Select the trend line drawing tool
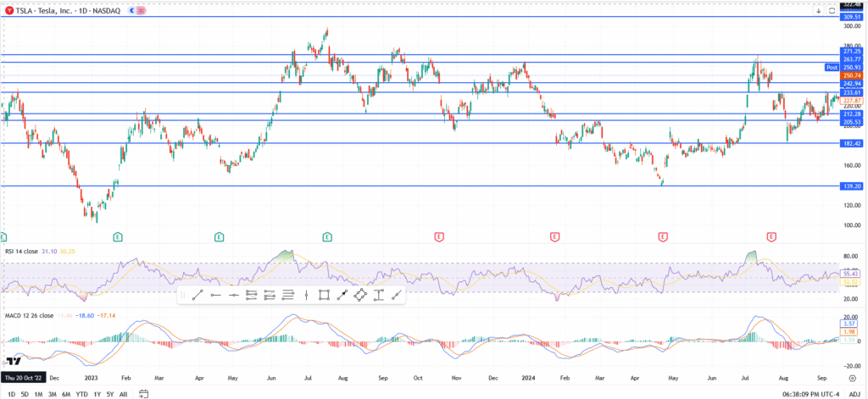 coord(196,295)
